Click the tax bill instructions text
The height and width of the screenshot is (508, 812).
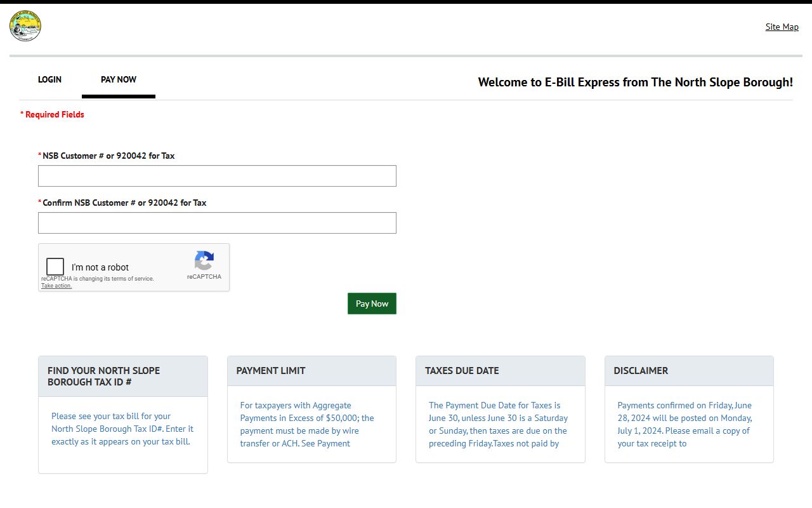[x=122, y=429]
